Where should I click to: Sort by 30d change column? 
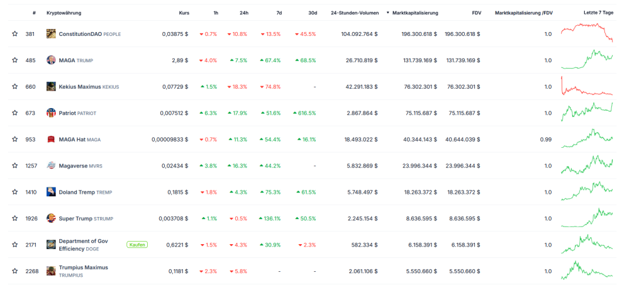[313, 13]
